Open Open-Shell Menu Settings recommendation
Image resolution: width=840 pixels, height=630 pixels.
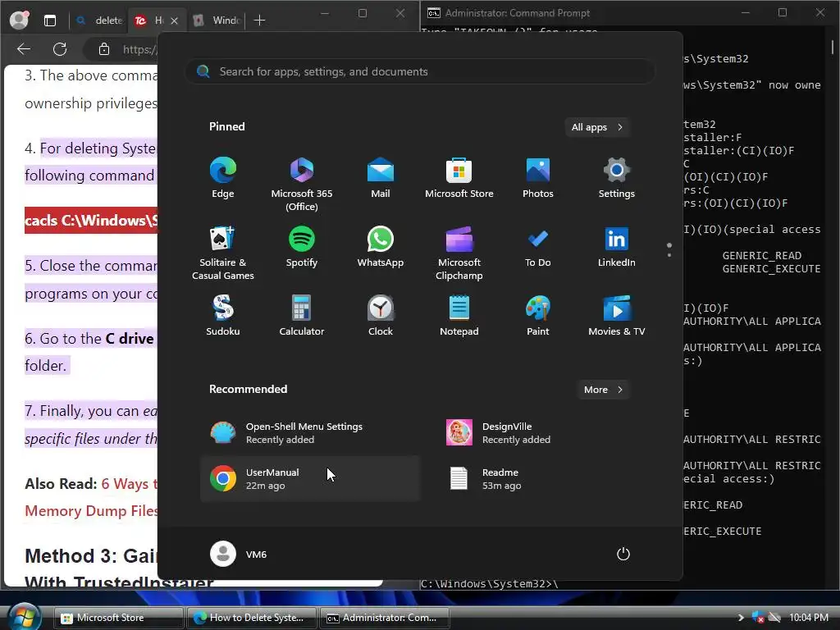pos(309,433)
